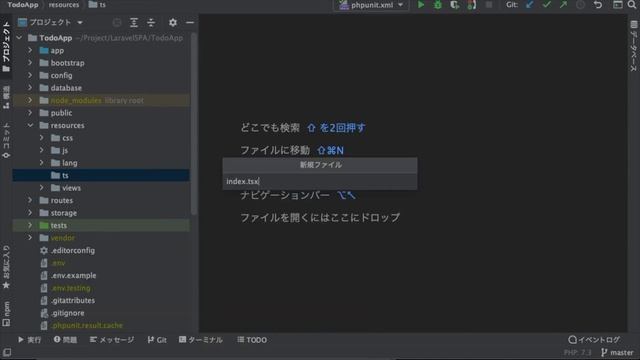Click the master branch indicator
The height and width of the screenshot is (360, 640).
click(x=617, y=353)
